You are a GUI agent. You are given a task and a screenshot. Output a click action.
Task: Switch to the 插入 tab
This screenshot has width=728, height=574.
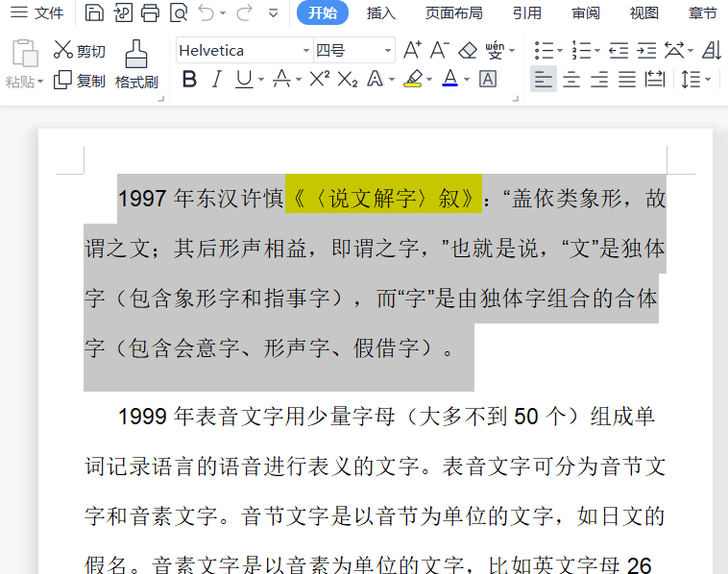click(x=380, y=13)
